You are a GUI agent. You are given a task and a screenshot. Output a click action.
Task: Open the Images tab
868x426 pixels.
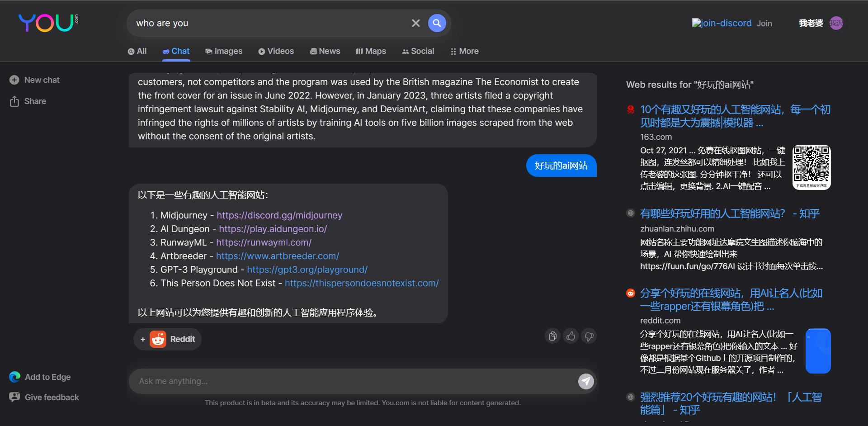224,51
